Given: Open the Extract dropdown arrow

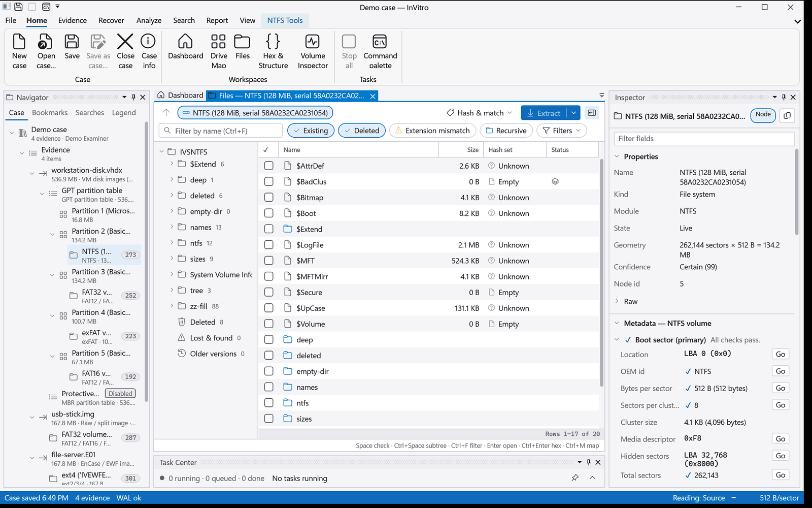Looking at the screenshot, I should point(573,113).
